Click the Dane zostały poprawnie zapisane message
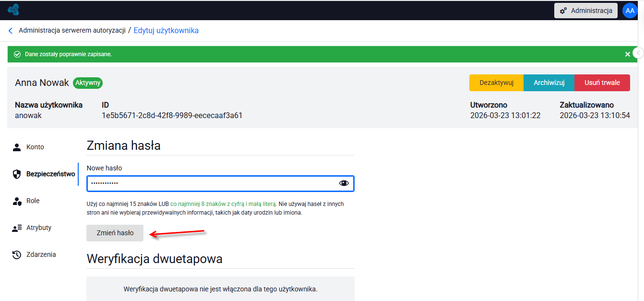The height and width of the screenshot is (301, 644). (68, 54)
